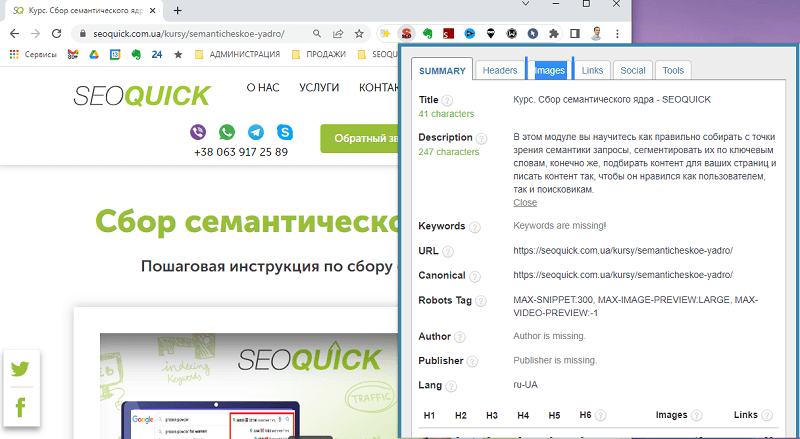Open the Chrome profile avatar
This screenshot has width=800, height=439.
pos(596,34)
